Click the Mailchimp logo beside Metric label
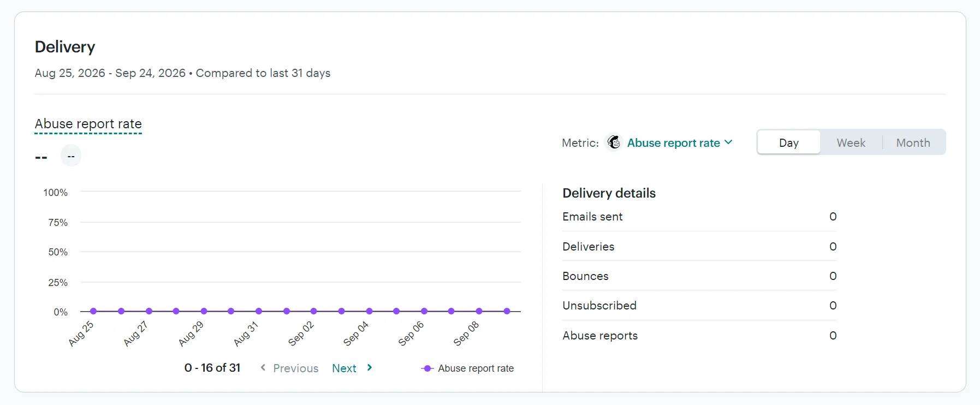Viewport: 980px width, 405px height. pos(614,142)
